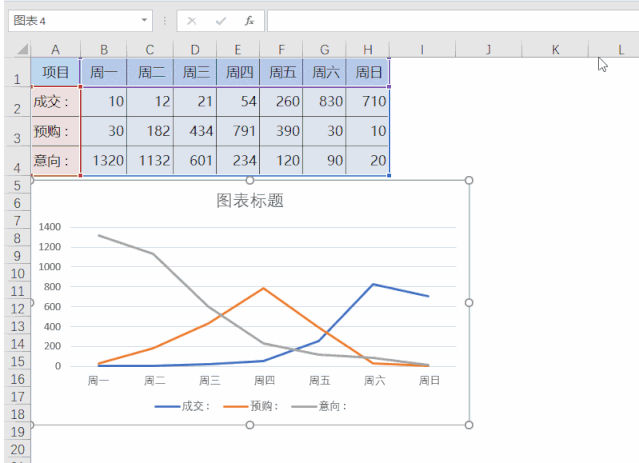639x463 pixels.
Task: Select column A header
Action: (55, 50)
